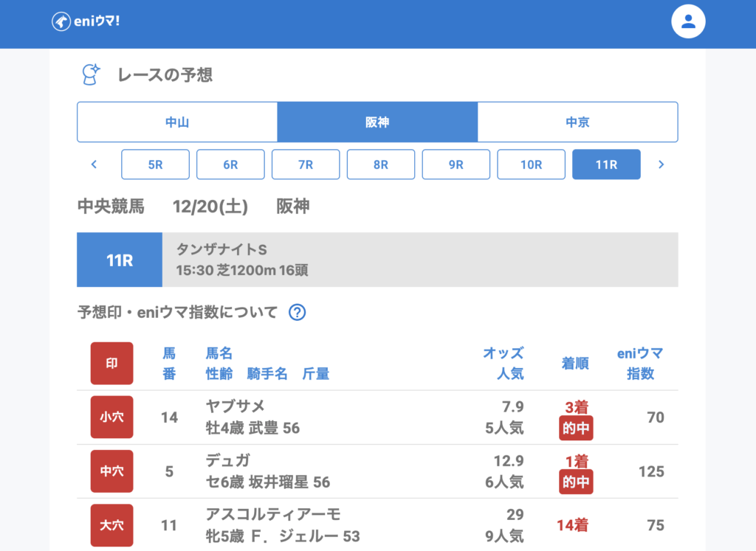The width and height of the screenshot is (756, 551).
Task: Switch to the 中山 racecourse tab
Action: [x=177, y=122]
